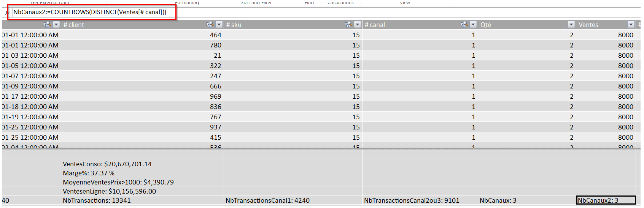The height and width of the screenshot is (208, 644).
Task: Click the fx function icon beside formula bar
Action: click(7, 13)
